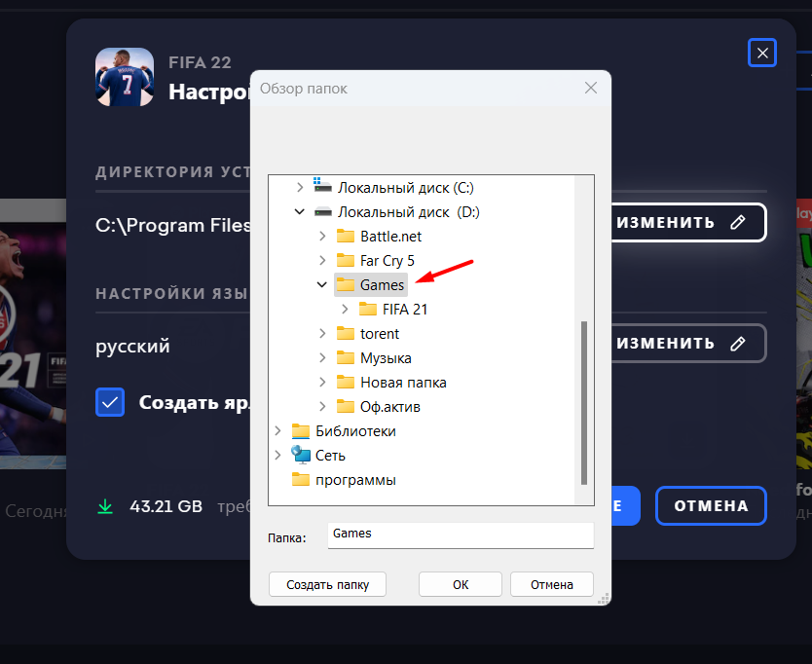Expand the Far Cry 5 folder

[322, 261]
